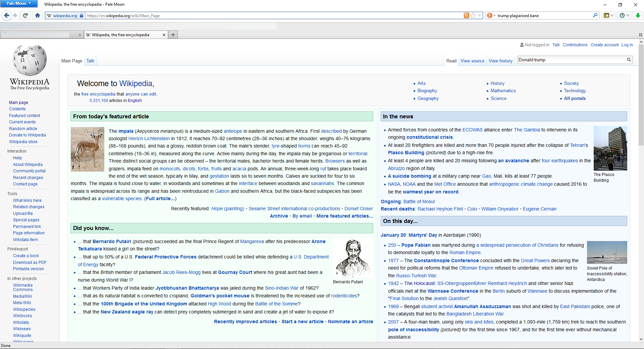
Task: Click the padlock security icon in the address bar
Action: (x=82, y=15)
